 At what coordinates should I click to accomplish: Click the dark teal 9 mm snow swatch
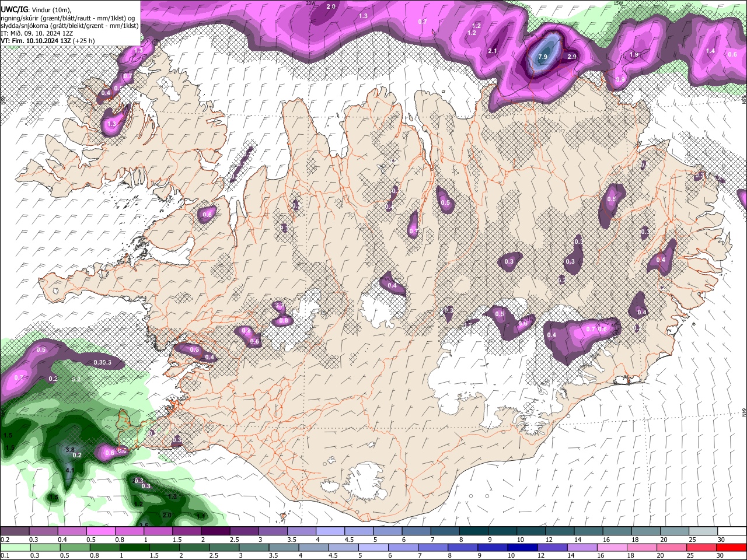coord(502,531)
